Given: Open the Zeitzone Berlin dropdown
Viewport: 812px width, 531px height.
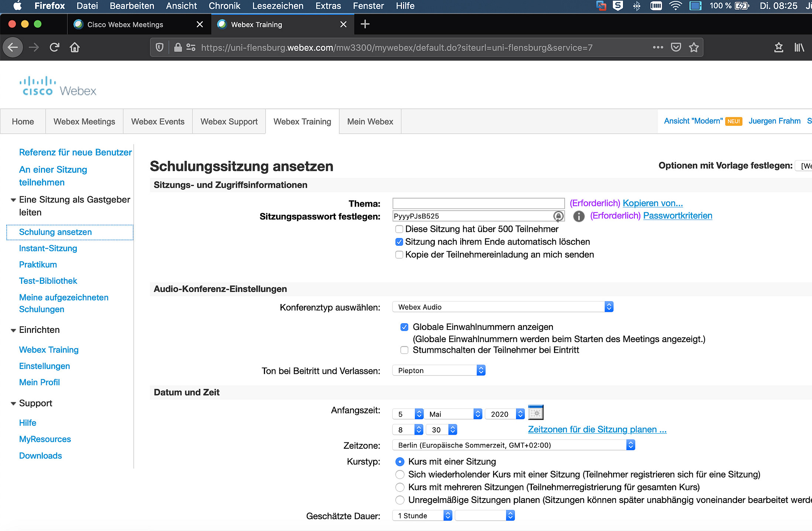Looking at the screenshot, I should [513, 445].
